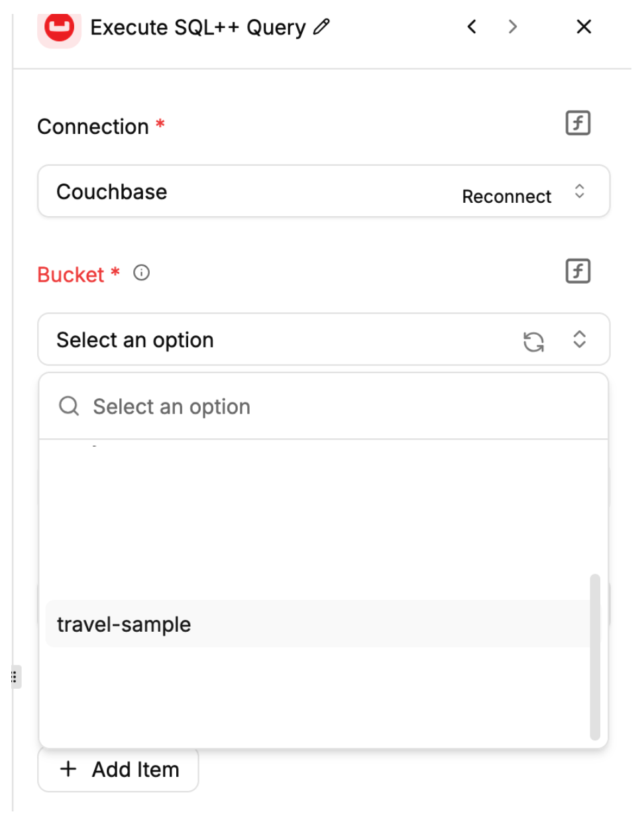Go to next step with right chevron
The image size is (644, 826).
pyautogui.click(x=512, y=27)
